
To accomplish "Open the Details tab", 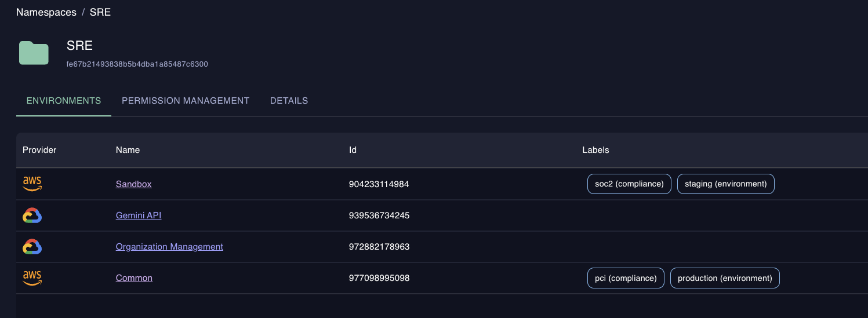I will [289, 101].
